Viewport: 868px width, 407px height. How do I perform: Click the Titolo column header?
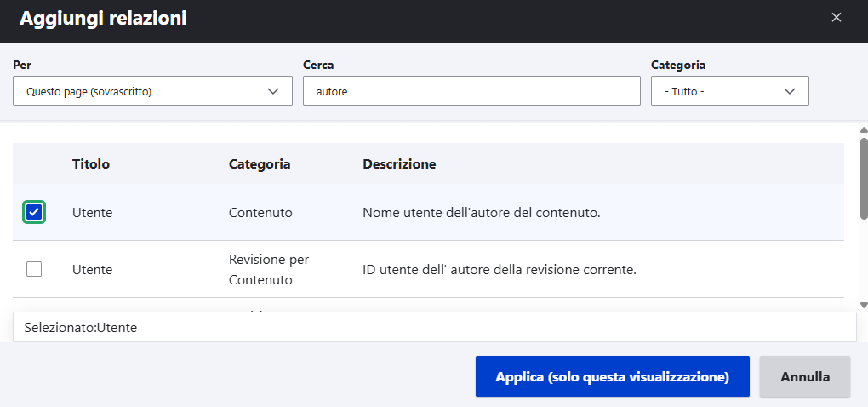click(x=91, y=163)
